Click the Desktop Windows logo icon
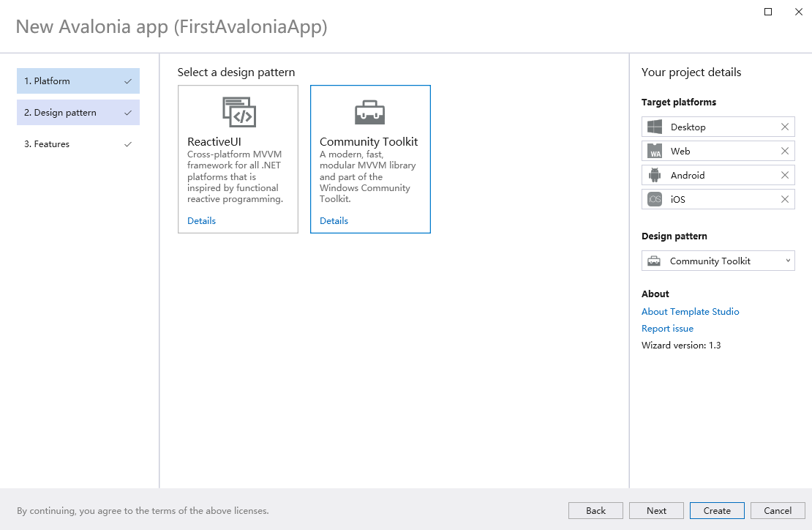 (x=655, y=127)
